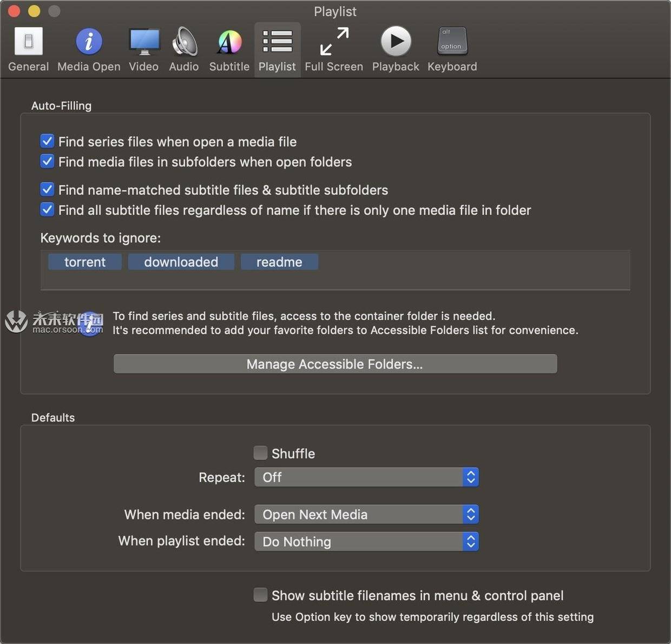Enable the Shuffle checkbox
The height and width of the screenshot is (644, 671).
(261, 453)
